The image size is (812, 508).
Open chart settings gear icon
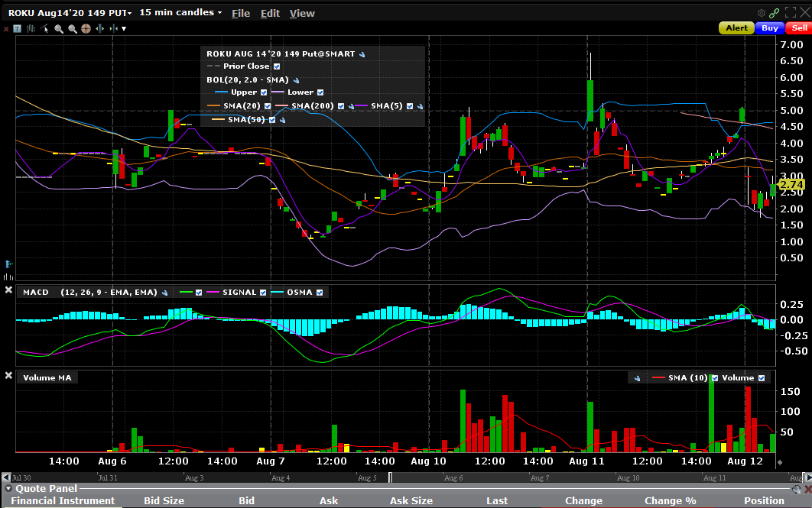(762, 13)
